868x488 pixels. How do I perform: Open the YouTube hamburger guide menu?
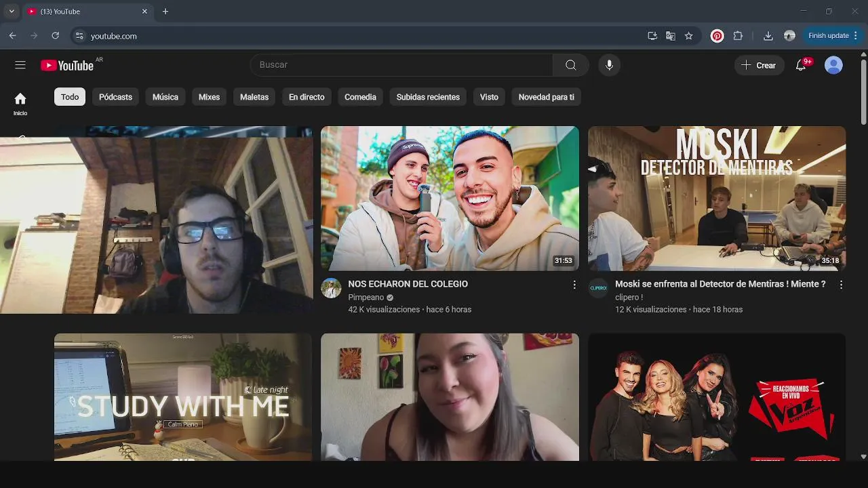click(x=20, y=65)
